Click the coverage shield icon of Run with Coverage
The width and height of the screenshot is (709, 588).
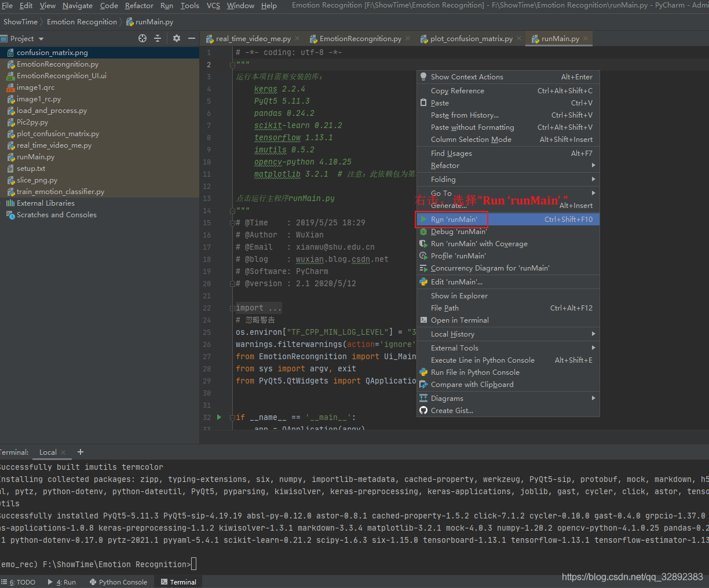[x=423, y=244]
